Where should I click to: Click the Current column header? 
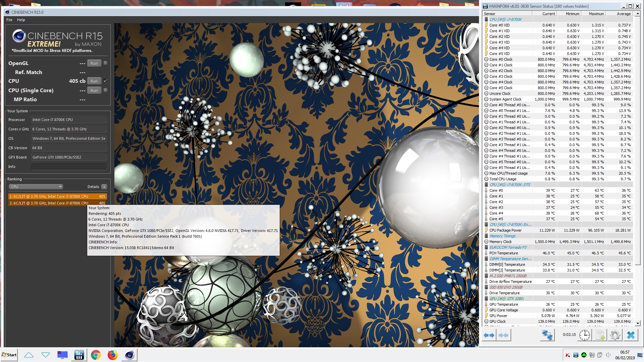(x=544, y=14)
